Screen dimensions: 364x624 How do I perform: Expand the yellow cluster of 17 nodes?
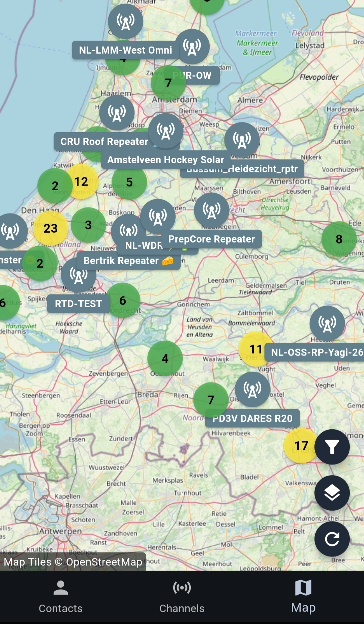[301, 446]
